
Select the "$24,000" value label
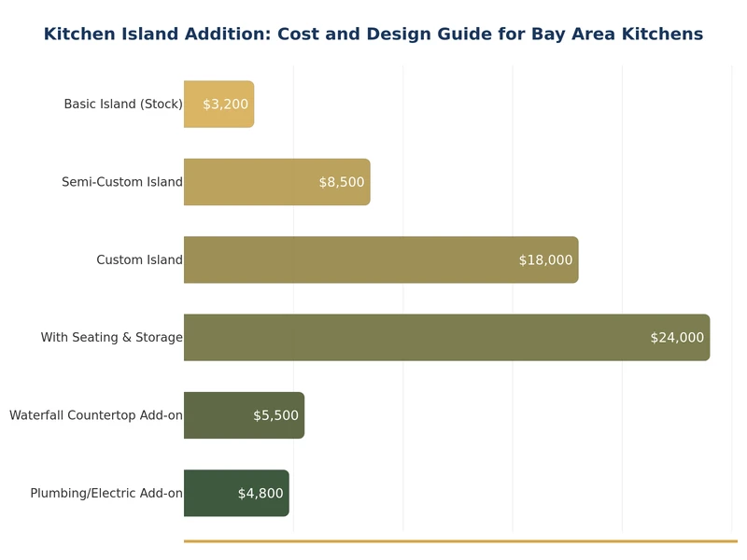[676, 337]
